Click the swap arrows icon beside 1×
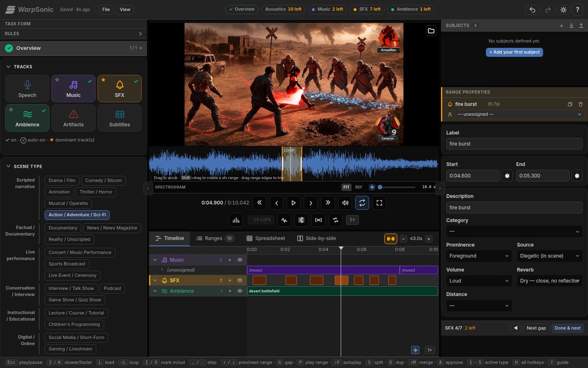 click(x=336, y=220)
